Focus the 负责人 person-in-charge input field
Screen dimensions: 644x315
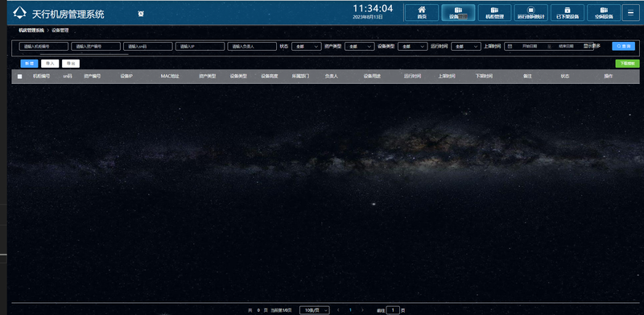[252, 47]
